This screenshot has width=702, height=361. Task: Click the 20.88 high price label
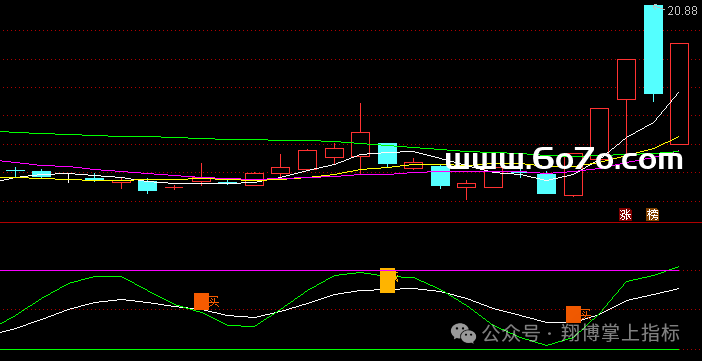[682, 11]
